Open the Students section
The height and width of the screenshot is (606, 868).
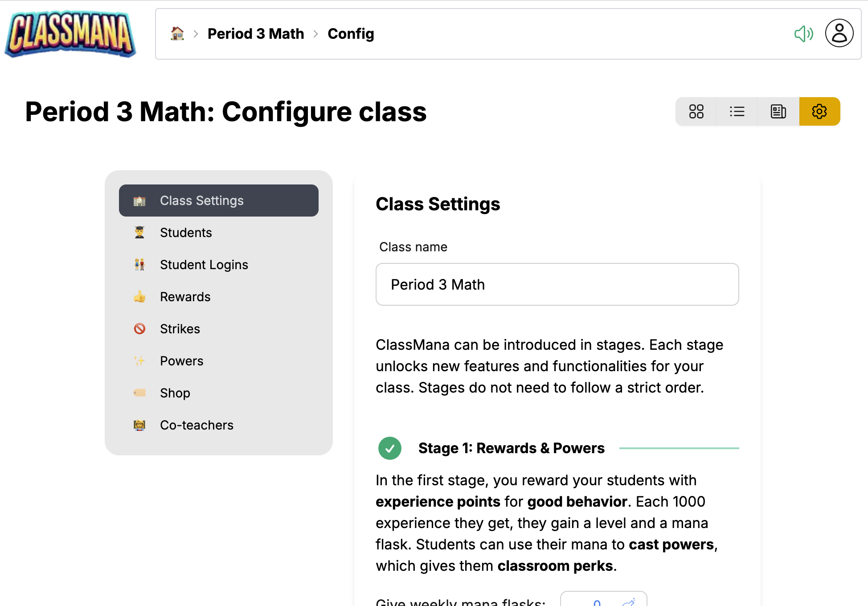186,233
